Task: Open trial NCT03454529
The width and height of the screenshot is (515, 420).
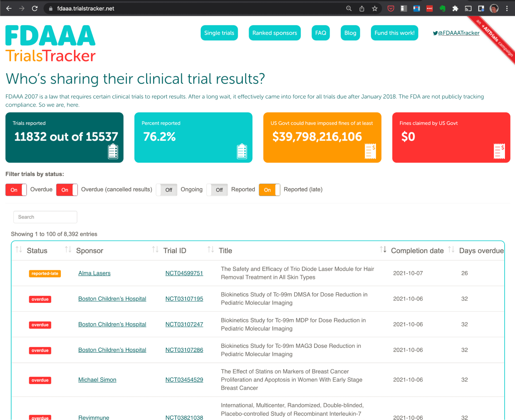Action: (x=184, y=380)
